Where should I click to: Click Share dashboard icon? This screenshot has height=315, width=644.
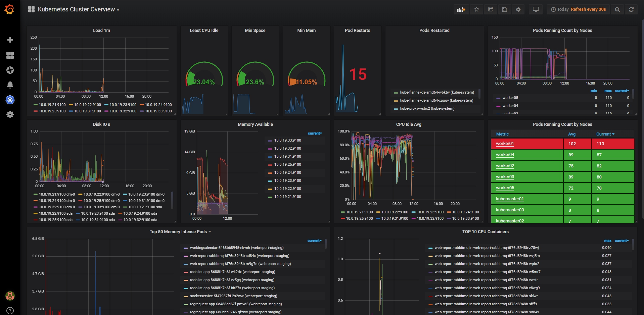491,9
